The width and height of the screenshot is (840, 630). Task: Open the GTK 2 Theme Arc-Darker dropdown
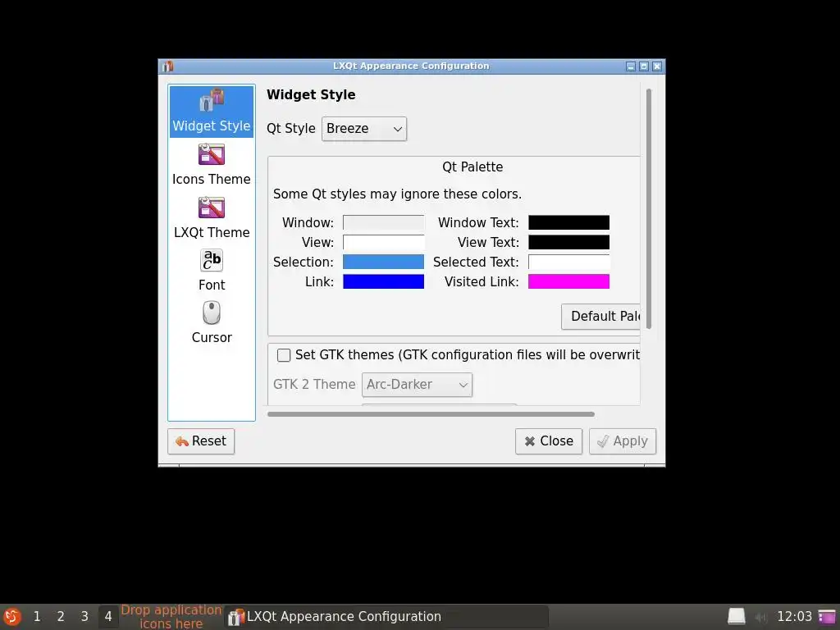[417, 385]
